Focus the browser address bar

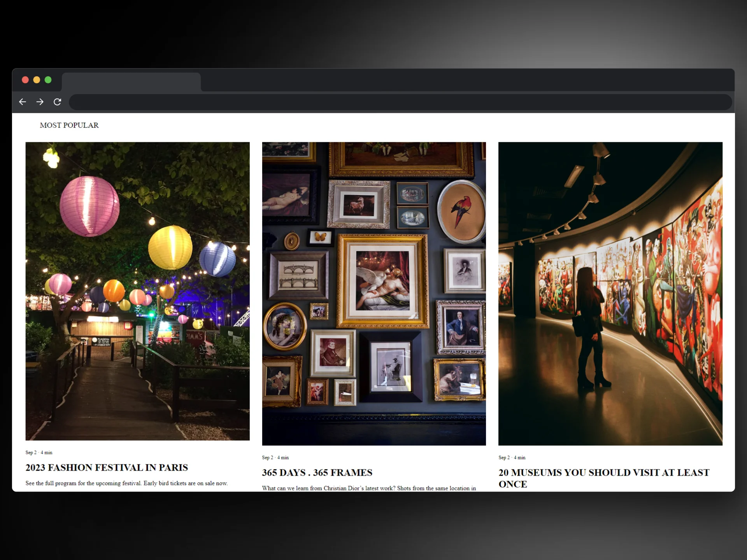(x=400, y=102)
